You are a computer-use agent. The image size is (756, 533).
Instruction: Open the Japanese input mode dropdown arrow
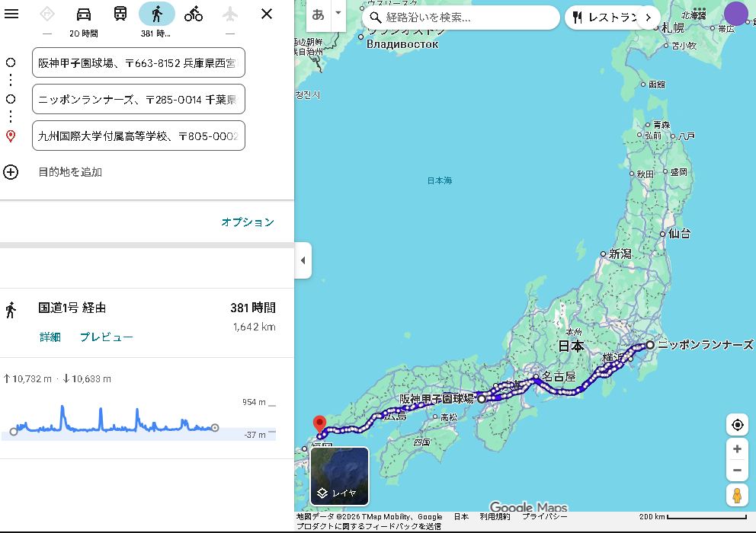click(338, 14)
